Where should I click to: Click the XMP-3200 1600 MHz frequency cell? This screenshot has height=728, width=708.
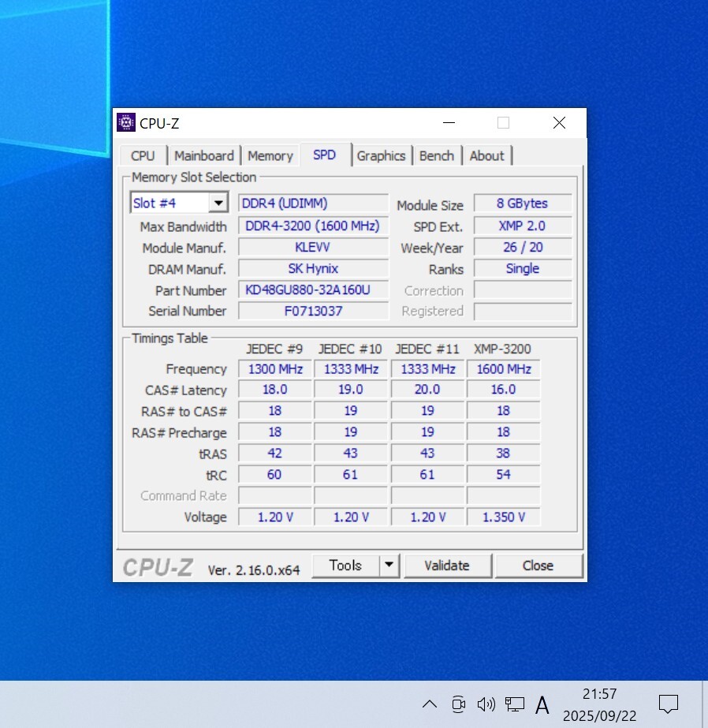pyautogui.click(x=503, y=368)
